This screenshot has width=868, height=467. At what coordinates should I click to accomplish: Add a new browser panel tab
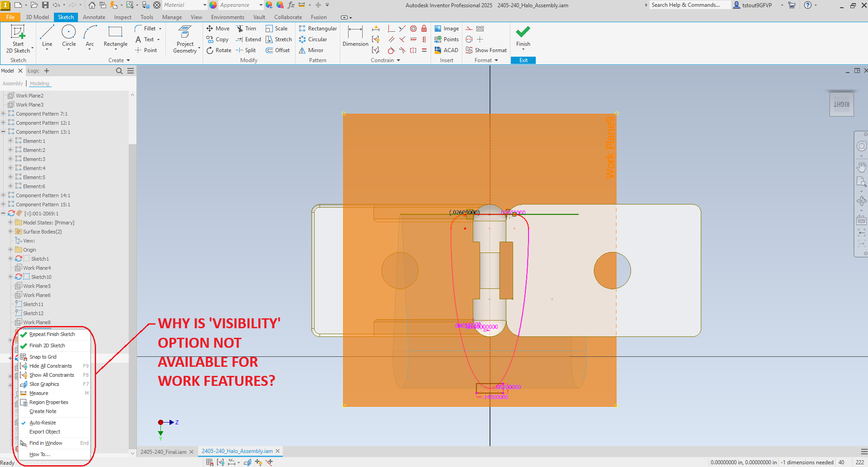pyautogui.click(x=47, y=71)
